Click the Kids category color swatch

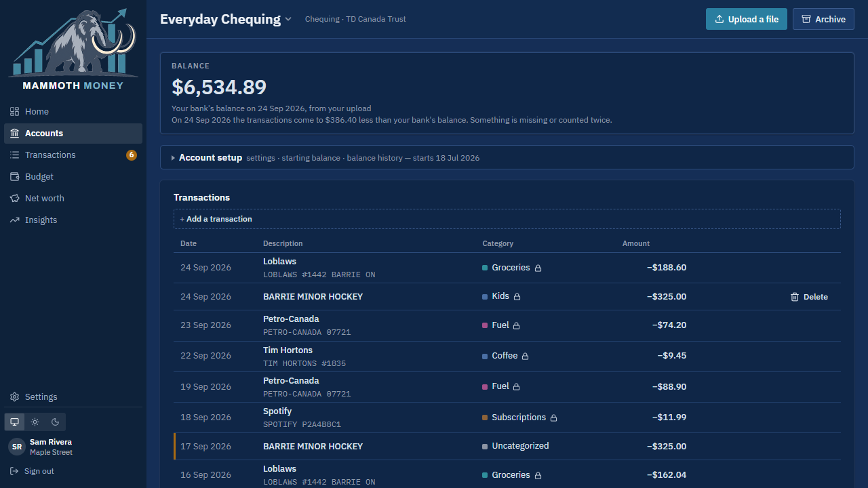485,297
